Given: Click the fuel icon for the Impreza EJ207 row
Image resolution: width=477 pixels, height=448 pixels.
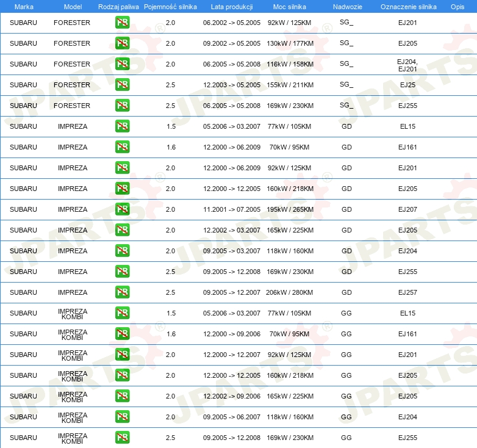Looking at the screenshot, I should click(122, 209).
